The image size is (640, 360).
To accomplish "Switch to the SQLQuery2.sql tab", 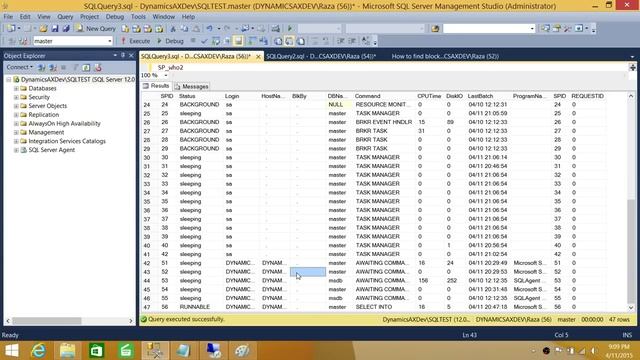I will click(321, 56).
